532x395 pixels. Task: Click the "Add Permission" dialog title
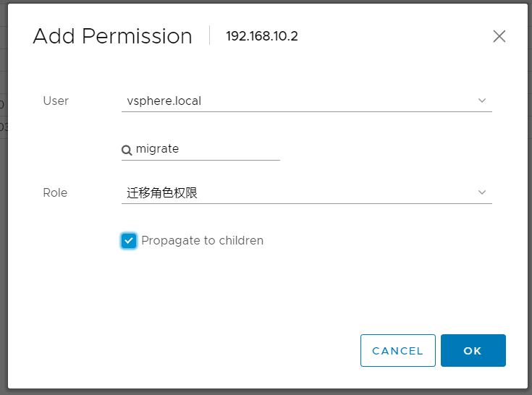click(x=112, y=36)
